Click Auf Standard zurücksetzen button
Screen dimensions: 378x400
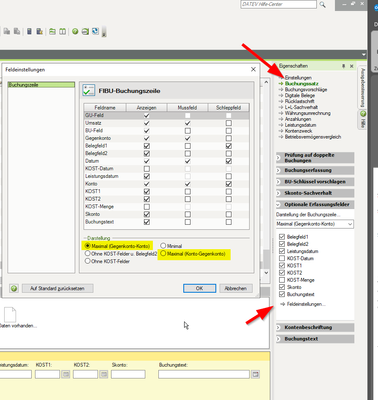point(57,288)
